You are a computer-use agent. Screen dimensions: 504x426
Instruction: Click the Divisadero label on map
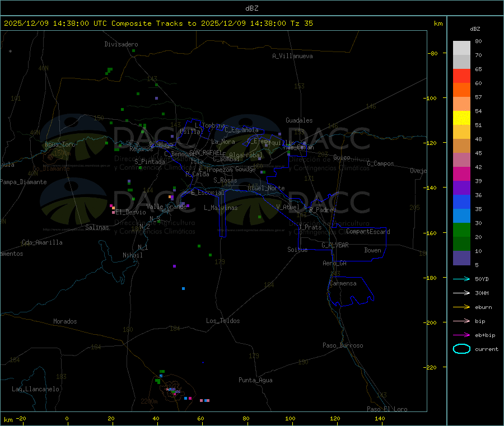(121, 44)
